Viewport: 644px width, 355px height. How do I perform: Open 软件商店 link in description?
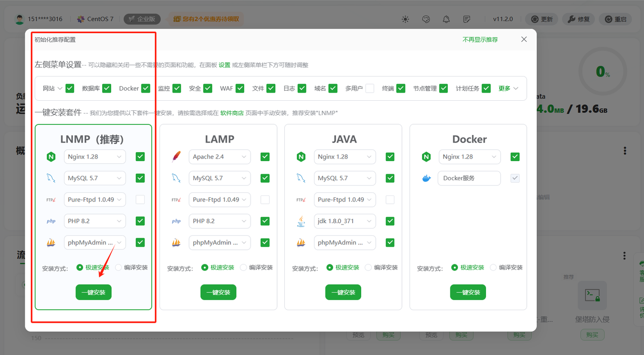coord(232,113)
